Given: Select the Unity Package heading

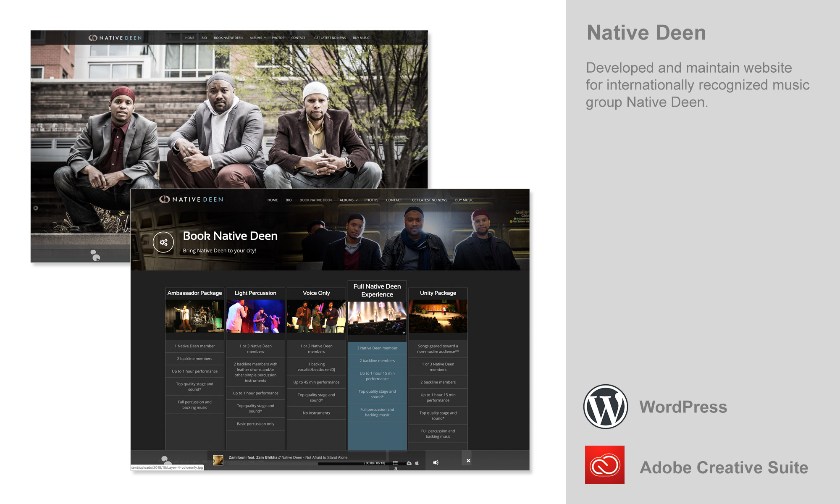Looking at the screenshot, I should point(438,293).
